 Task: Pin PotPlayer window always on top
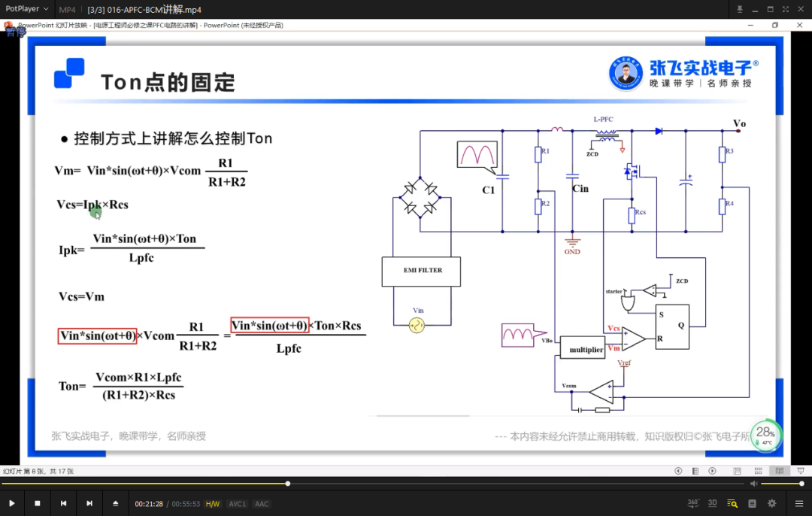740,9
